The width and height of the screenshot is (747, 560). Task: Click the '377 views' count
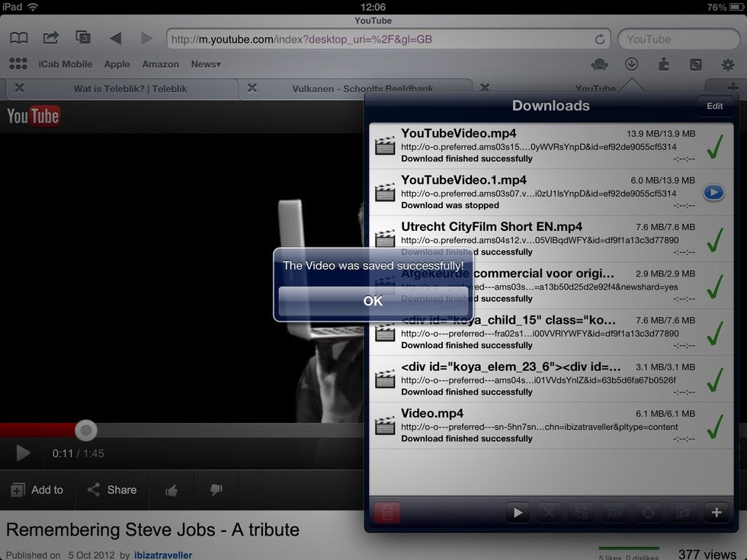point(707,555)
